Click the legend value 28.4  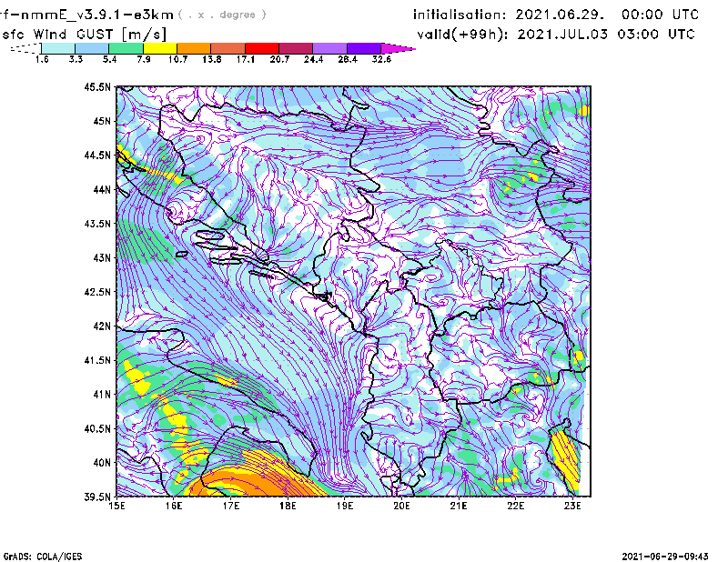(348, 59)
